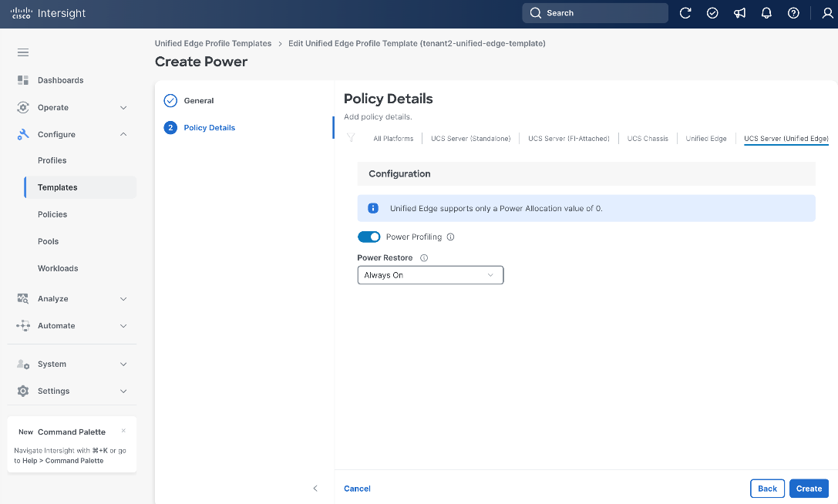Open the notifications bell

pyautogui.click(x=766, y=13)
